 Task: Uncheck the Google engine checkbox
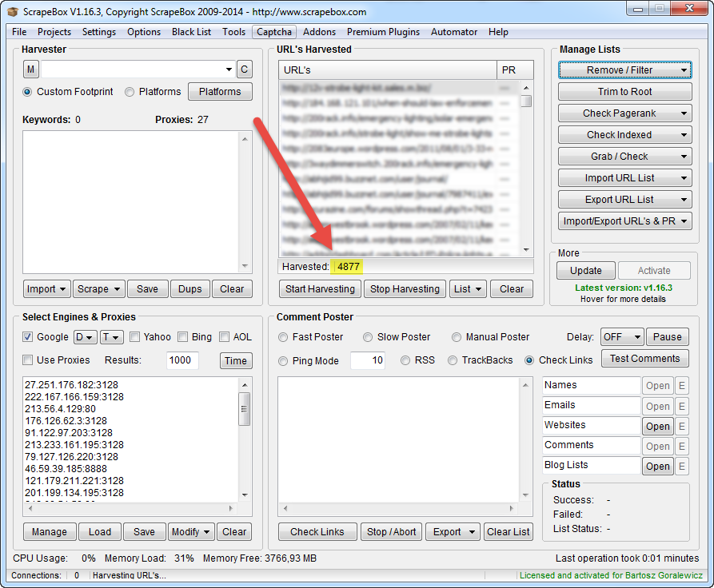pyautogui.click(x=27, y=337)
